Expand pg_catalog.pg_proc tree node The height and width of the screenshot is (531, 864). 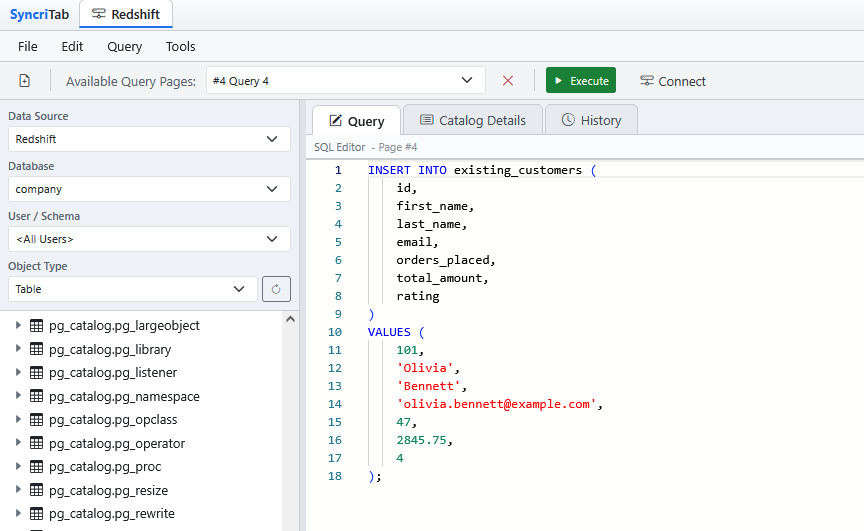(x=18, y=466)
